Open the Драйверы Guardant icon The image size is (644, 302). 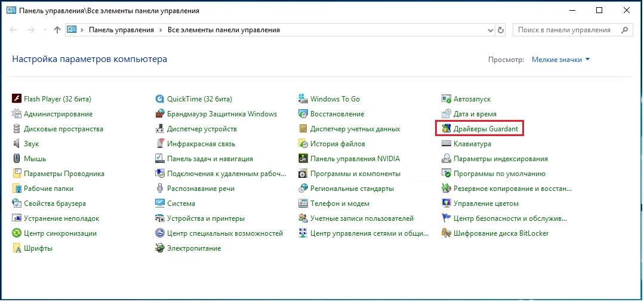446,129
